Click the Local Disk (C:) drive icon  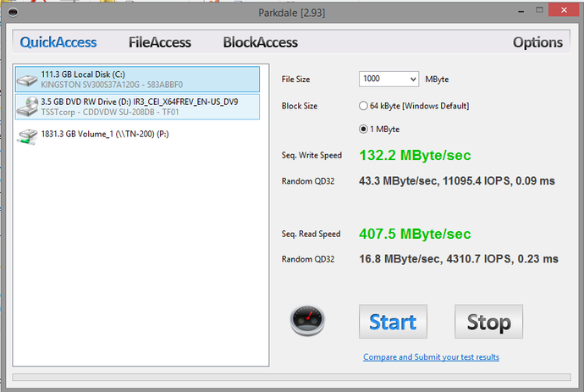tap(28, 80)
